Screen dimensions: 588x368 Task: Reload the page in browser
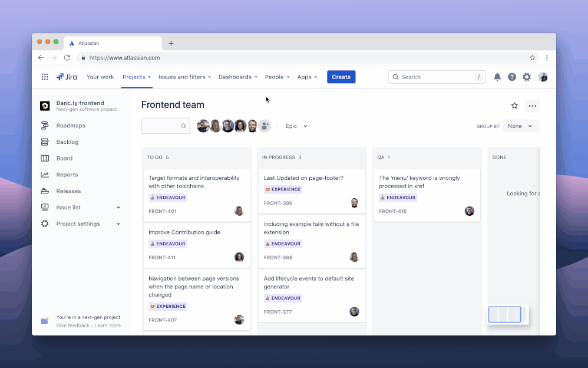point(67,58)
